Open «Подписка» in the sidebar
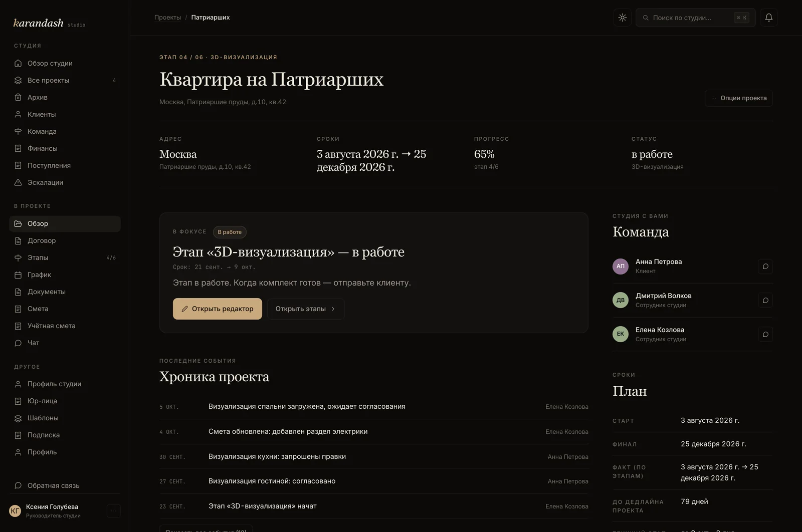802x532 pixels. (x=65, y=435)
